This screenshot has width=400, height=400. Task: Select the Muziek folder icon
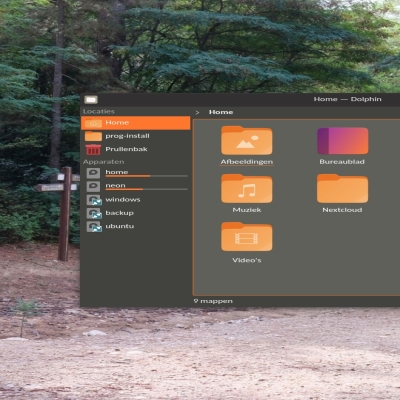coord(247,188)
